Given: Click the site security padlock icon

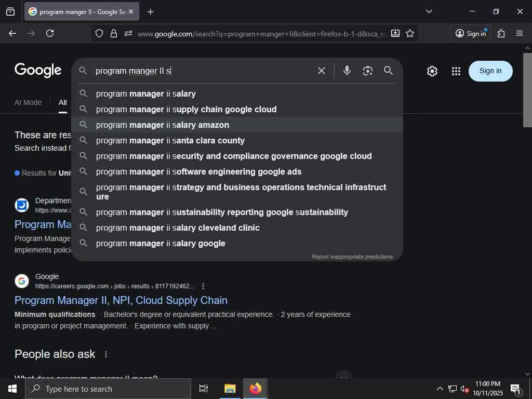Looking at the screenshot, I should [x=114, y=33].
